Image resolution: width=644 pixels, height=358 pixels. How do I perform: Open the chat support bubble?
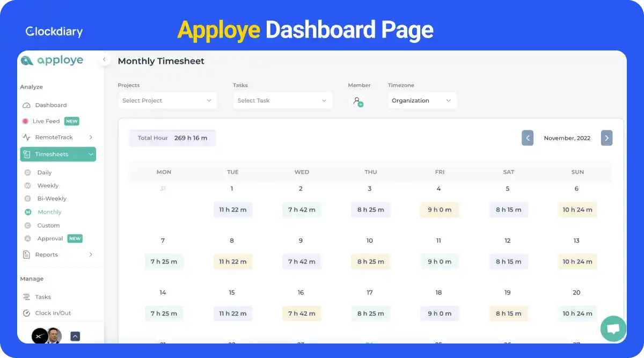click(613, 328)
